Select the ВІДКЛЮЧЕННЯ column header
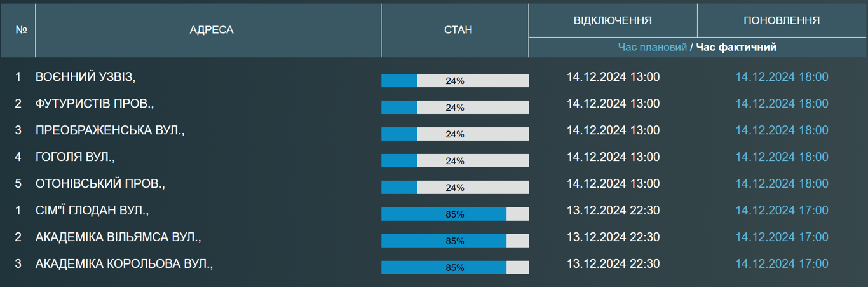 pyautogui.click(x=613, y=20)
